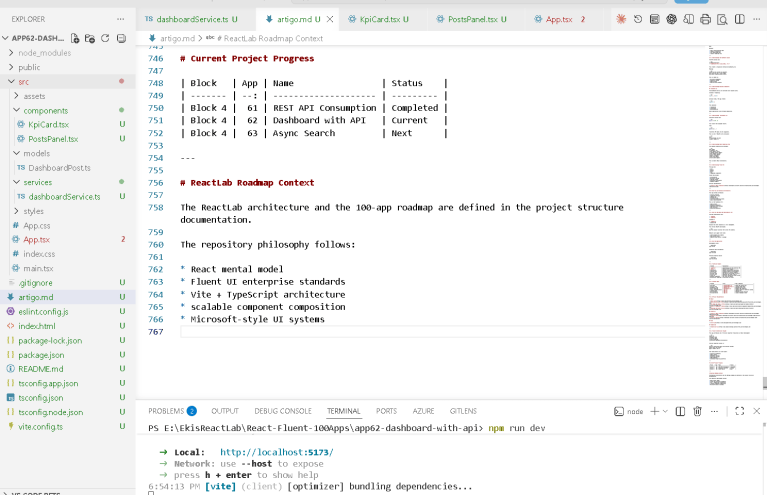Split the terminal panel
767x495 pixels.
[x=680, y=411]
